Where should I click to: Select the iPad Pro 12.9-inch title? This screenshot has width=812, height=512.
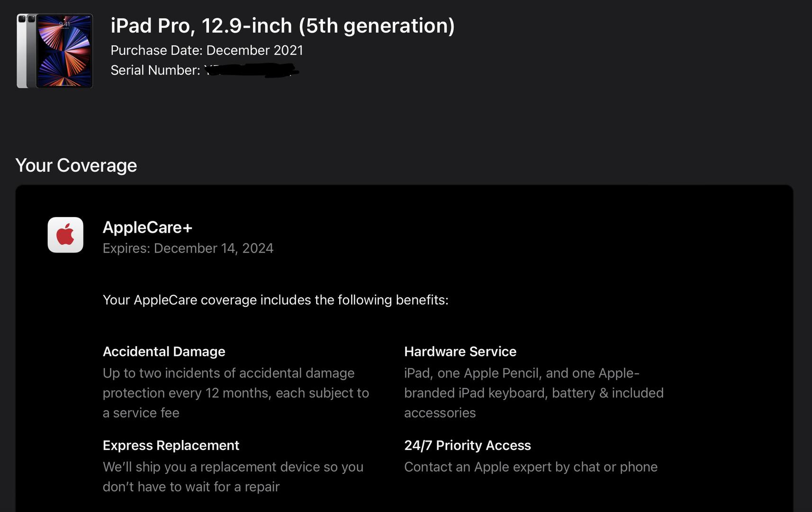pyautogui.click(x=282, y=26)
